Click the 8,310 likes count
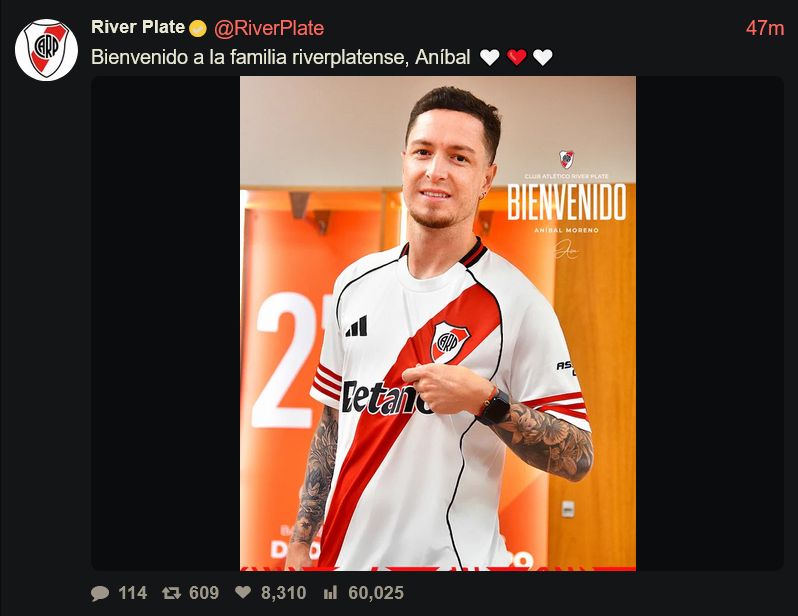 (x=283, y=593)
